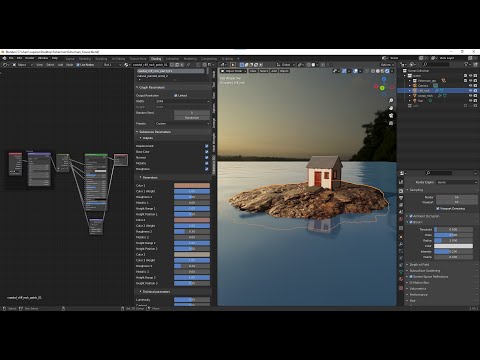Click the zoom magnifier icon in viewport

(391, 100)
